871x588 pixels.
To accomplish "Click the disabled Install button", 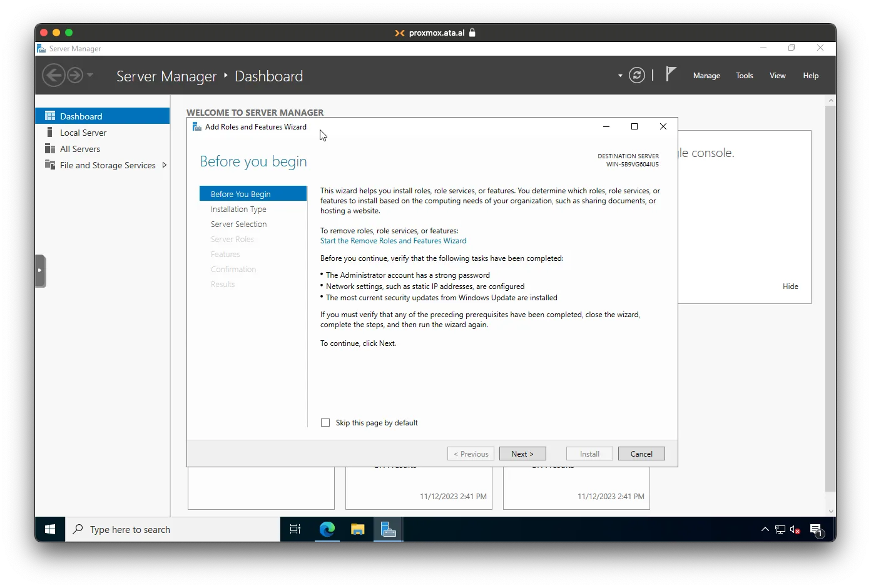I will click(589, 454).
